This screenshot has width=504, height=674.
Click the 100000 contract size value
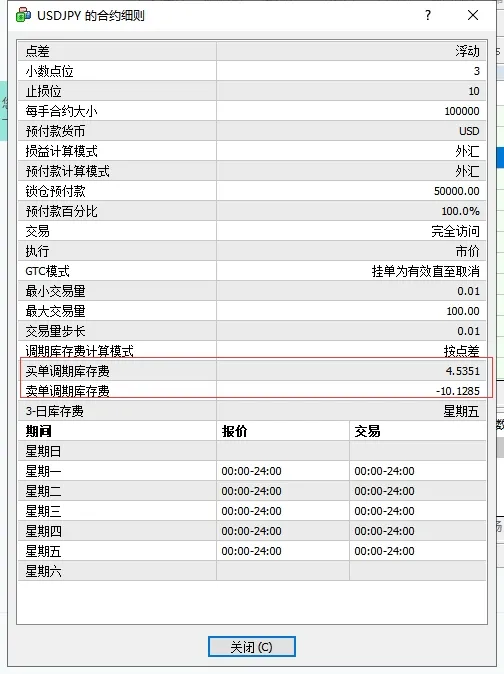(462, 111)
